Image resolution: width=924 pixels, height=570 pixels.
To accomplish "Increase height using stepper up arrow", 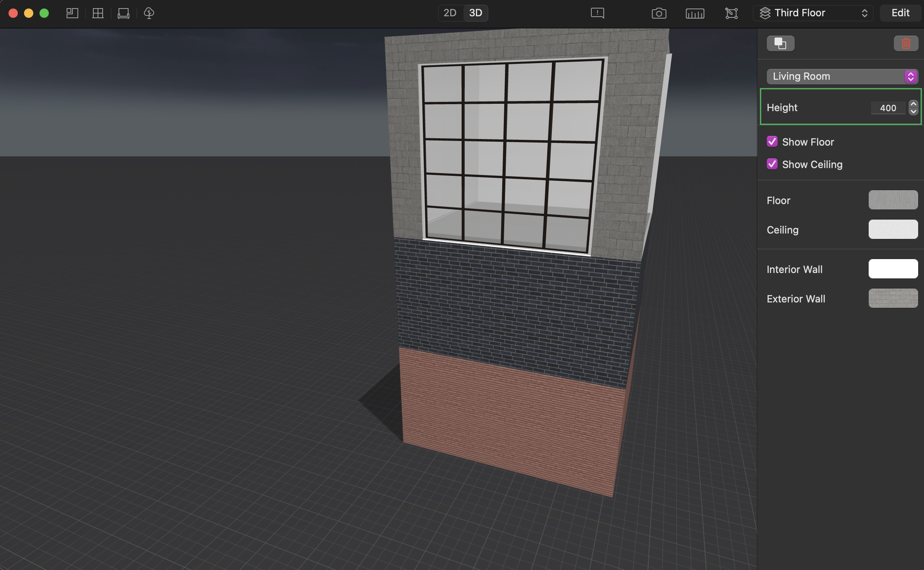I will (914, 104).
